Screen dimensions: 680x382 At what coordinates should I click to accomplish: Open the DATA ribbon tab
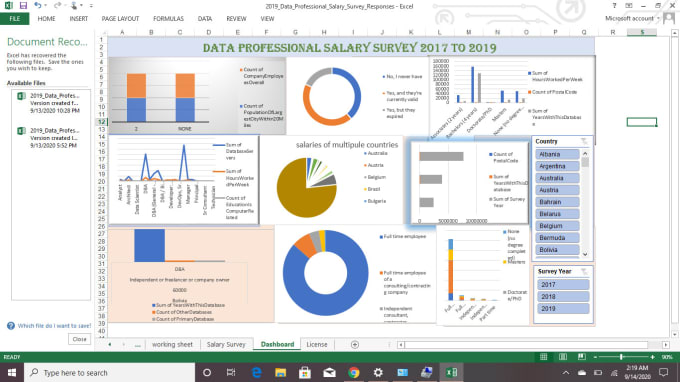pos(205,19)
